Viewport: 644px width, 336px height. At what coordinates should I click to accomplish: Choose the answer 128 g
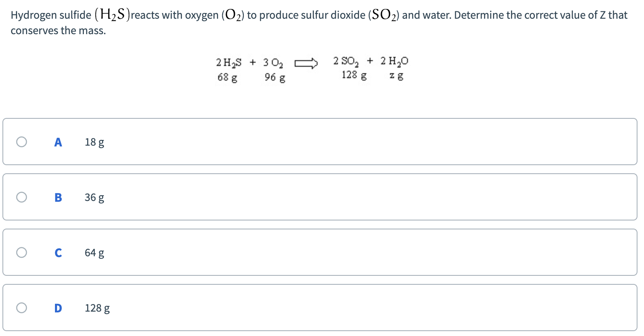tap(97, 308)
